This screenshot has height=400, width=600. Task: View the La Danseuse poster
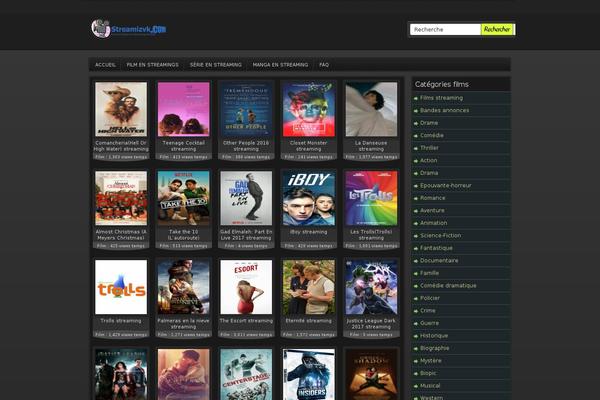[371, 109]
